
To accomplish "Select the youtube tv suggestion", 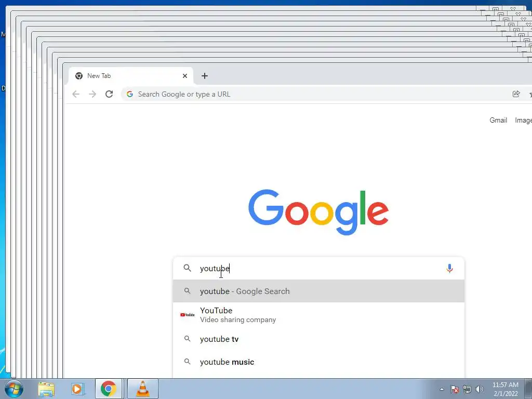I will coord(318,339).
